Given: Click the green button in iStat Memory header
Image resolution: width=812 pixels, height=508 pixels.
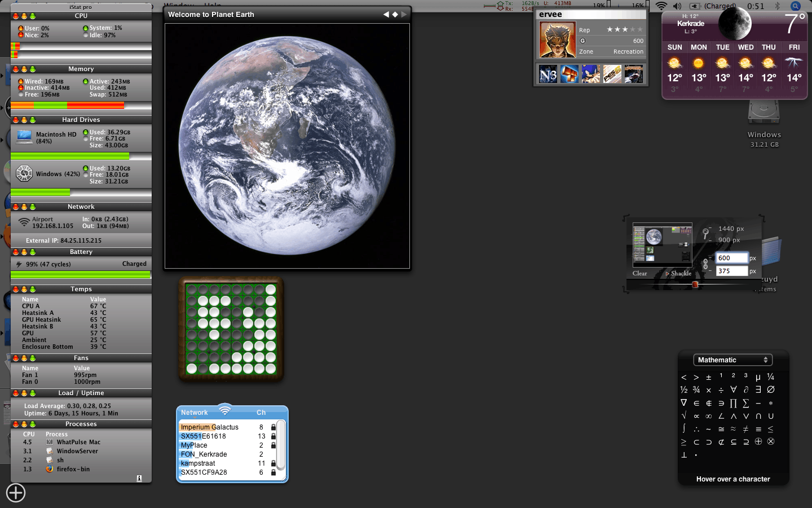Looking at the screenshot, I should click(x=33, y=69).
